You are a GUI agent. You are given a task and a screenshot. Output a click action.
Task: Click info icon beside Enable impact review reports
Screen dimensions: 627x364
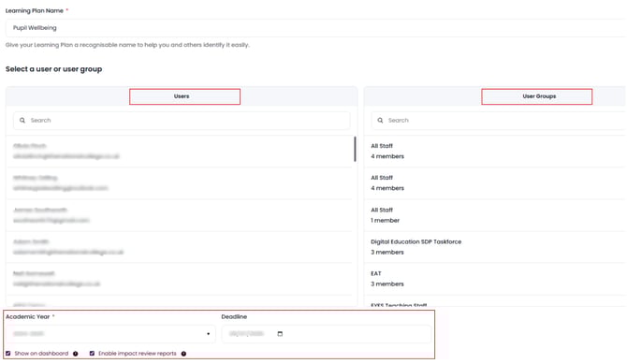pos(183,354)
